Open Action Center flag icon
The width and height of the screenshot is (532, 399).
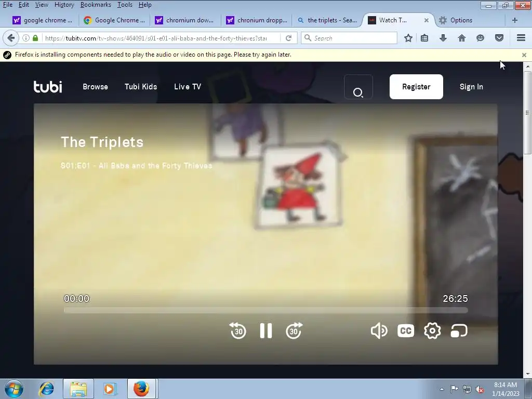tap(454, 389)
